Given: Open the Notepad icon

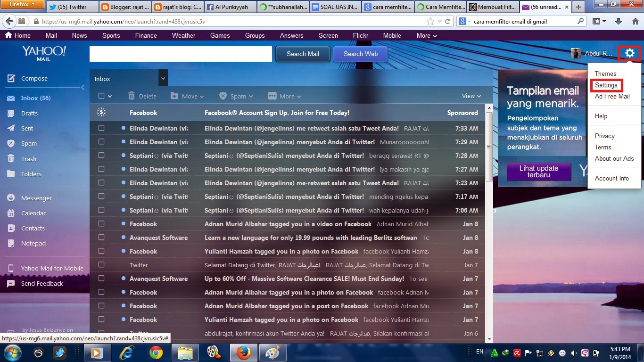Looking at the screenshot, I should click(11, 243).
